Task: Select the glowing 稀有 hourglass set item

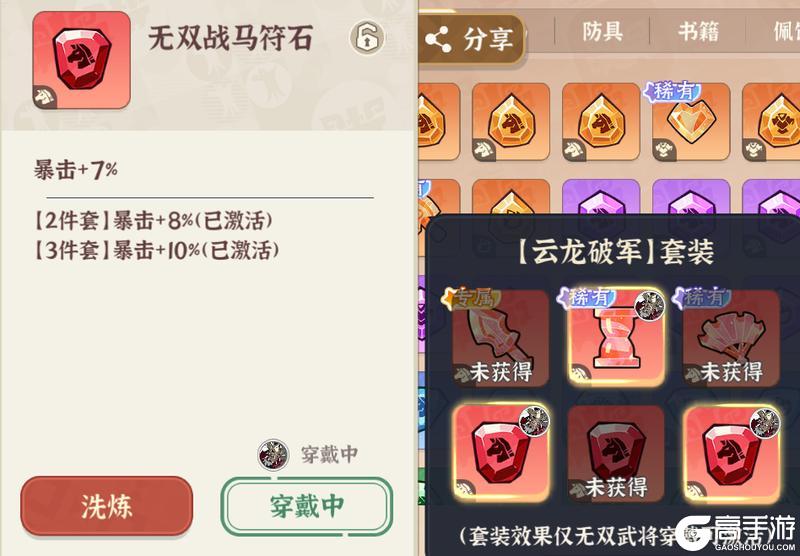Action: tap(616, 337)
